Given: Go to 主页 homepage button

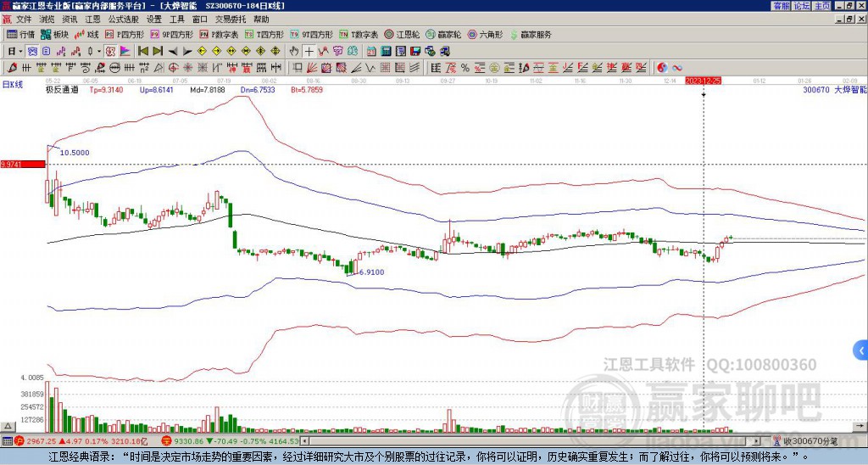Looking at the screenshot, I should 822,6.
